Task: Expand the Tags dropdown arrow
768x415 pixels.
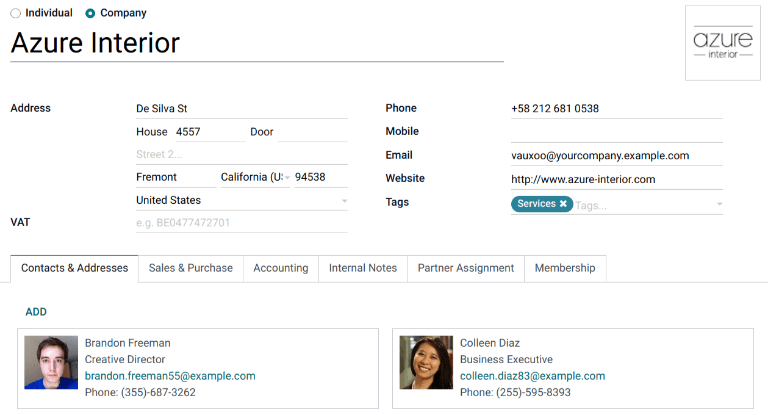Action: click(x=718, y=205)
